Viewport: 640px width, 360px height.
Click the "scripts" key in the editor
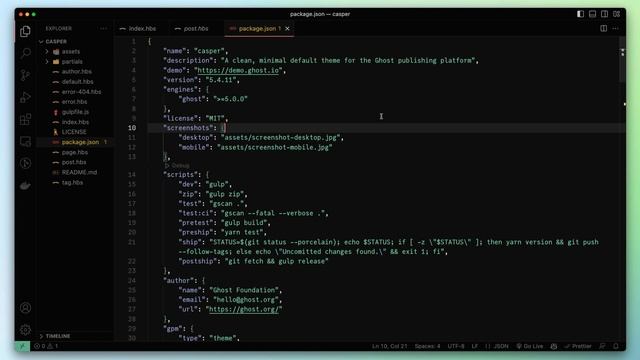(180, 175)
